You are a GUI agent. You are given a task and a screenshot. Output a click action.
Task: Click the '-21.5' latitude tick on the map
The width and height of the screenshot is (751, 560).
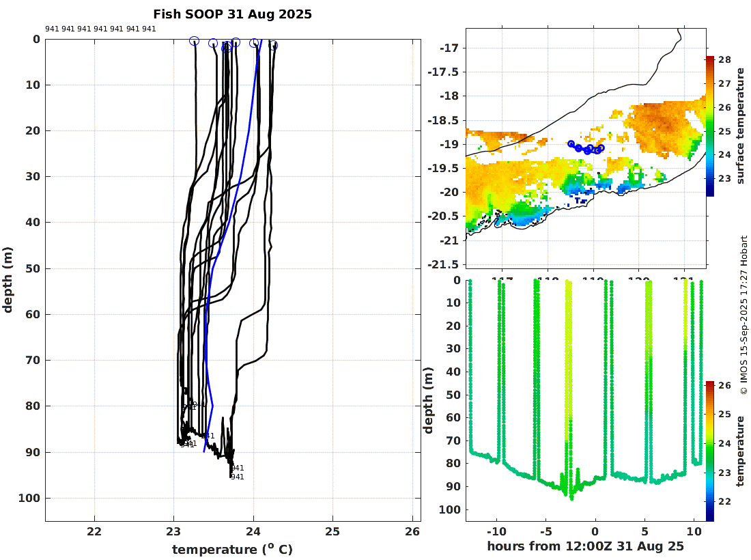pyautogui.click(x=443, y=264)
